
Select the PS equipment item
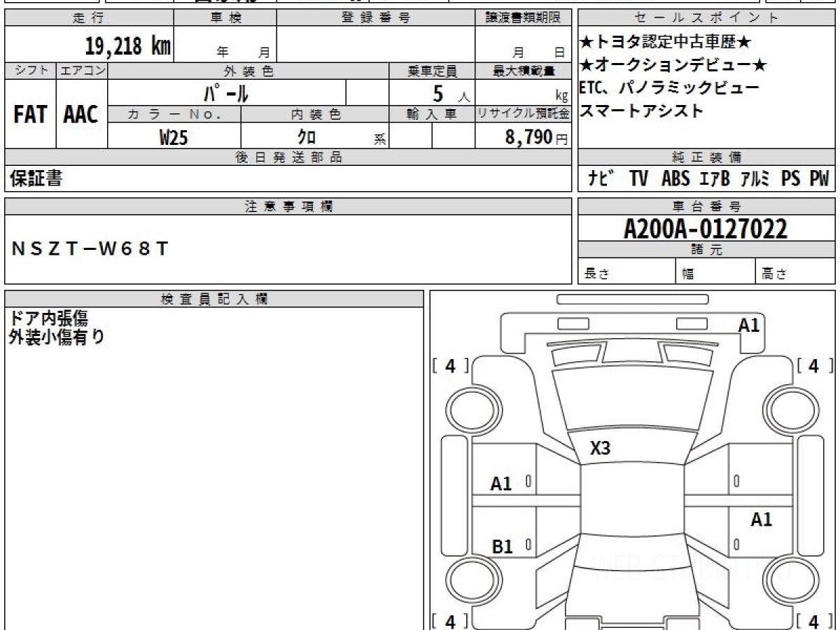[791, 179]
